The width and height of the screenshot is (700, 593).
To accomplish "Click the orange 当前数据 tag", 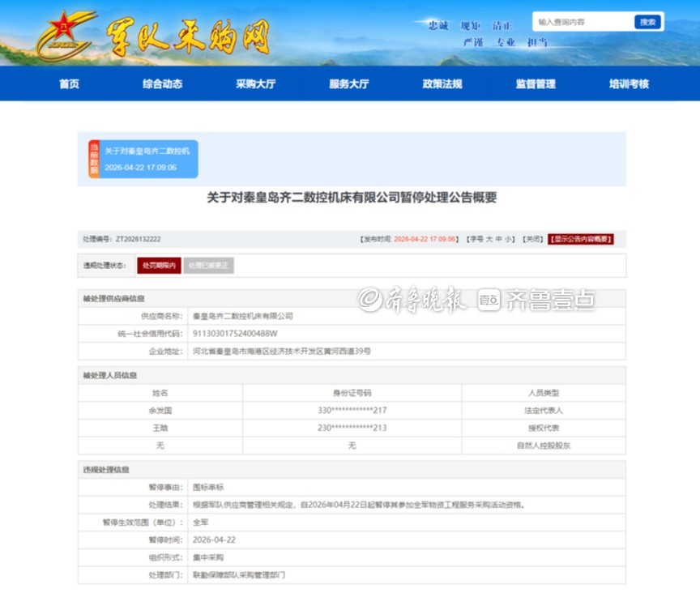I will [94, 160].
